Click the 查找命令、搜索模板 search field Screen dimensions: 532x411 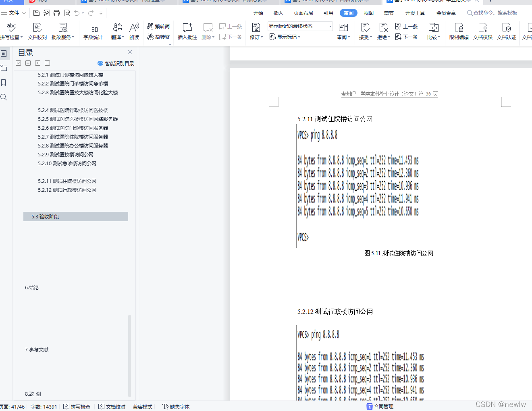click(492, 13)
